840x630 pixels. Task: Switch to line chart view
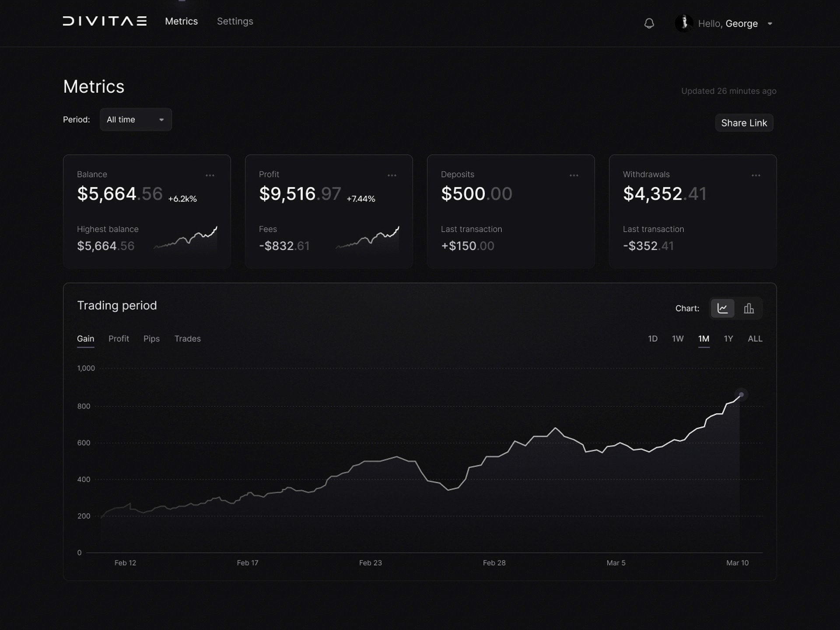(723, 308)
